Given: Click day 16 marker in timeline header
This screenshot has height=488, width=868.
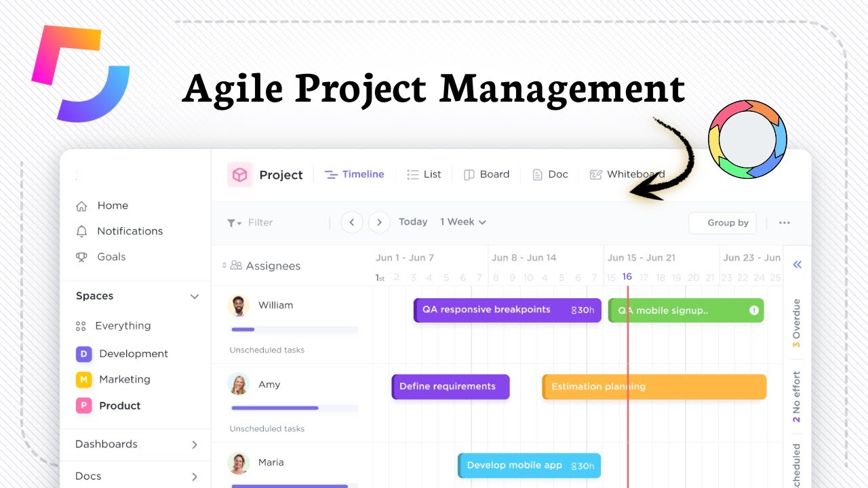Looking at the screenshot, I should pyautogui.click(x=627, y=277).
